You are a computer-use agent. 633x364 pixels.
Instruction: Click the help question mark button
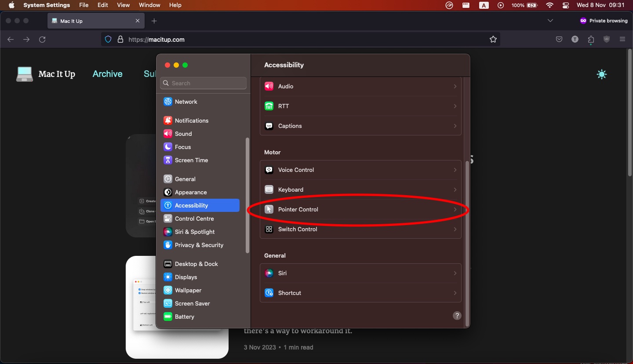[457, 316]
